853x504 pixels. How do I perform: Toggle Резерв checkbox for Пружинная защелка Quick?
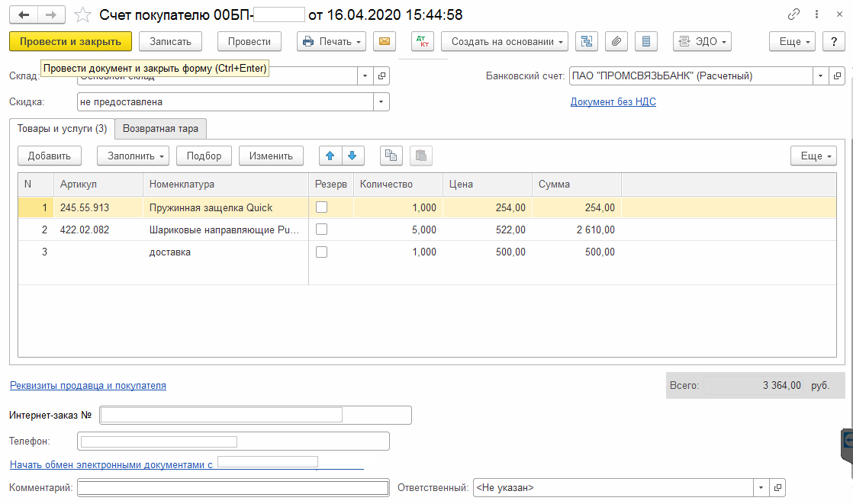[321, 207]
